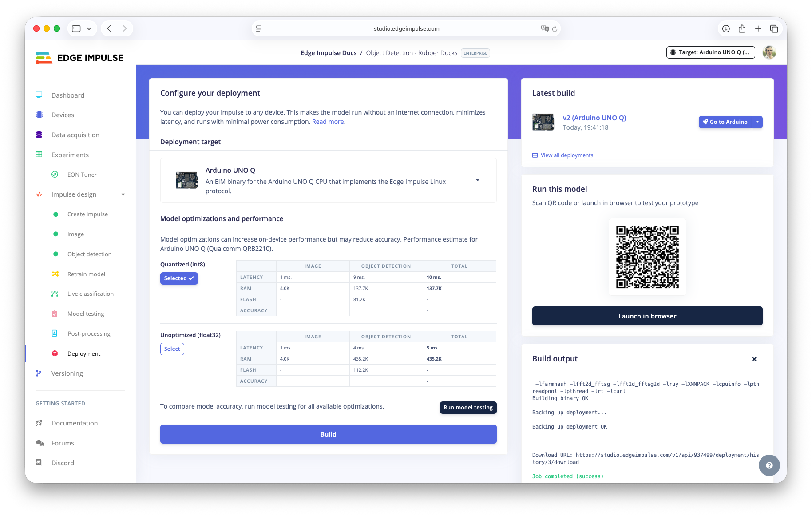812x516 pixels.
Task: Show Safari tab overview
Action: coord(774,28)
